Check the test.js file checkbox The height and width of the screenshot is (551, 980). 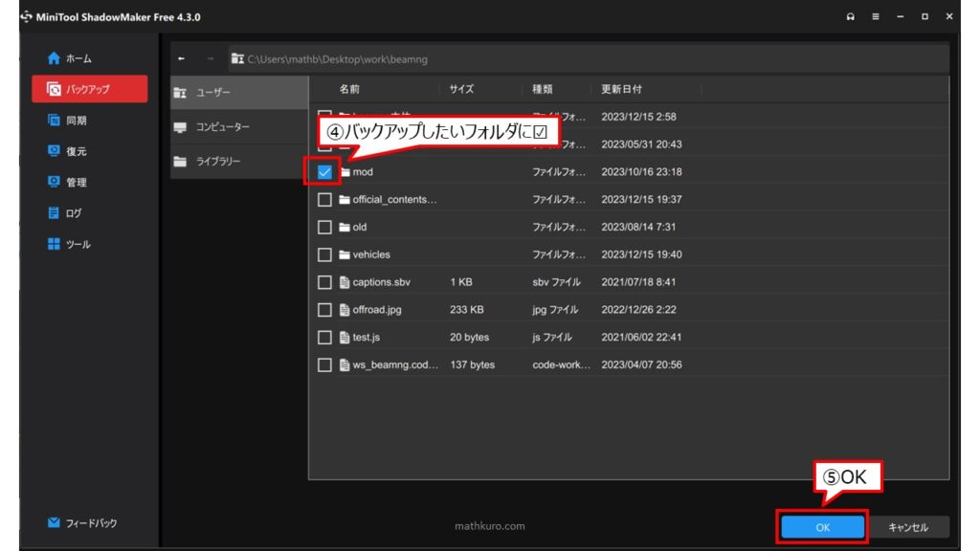click(324, 338)
